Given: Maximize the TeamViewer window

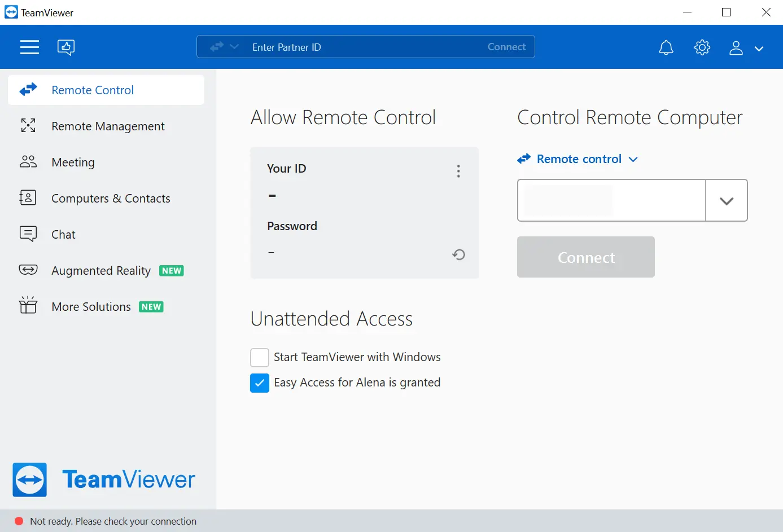Looking at the screenshot, I should (x=727, y=12).
